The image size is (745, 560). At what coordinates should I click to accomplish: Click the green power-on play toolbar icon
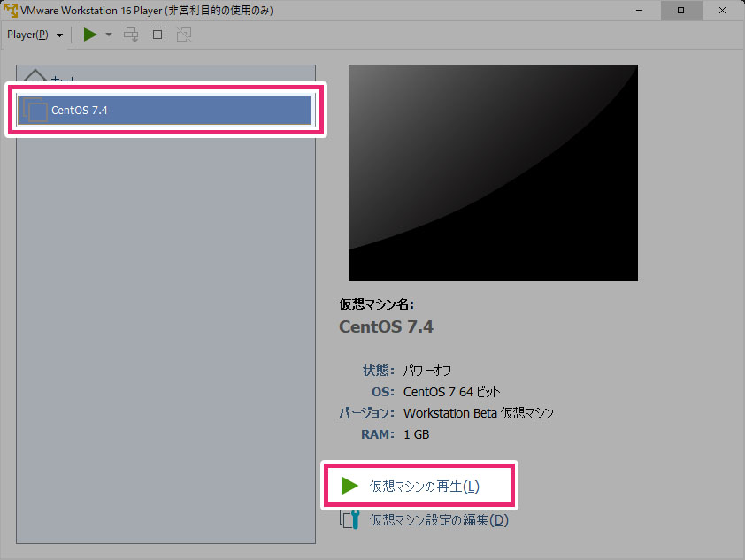(x=89, y=35)
